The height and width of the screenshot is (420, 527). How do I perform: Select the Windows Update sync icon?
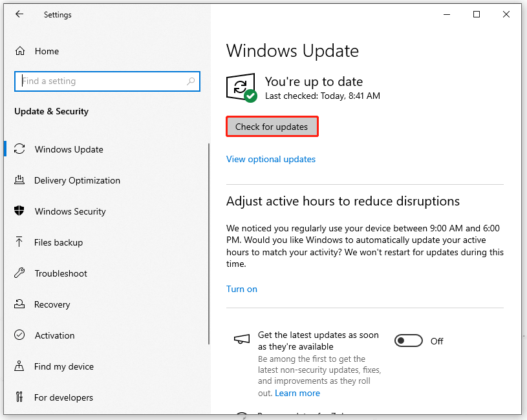point(19,149)
